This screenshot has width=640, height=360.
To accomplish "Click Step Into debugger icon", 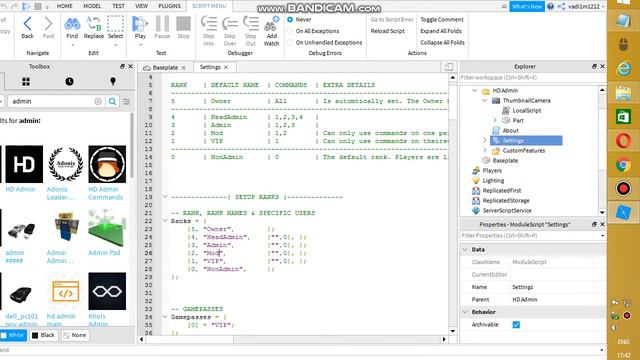I will [209, 24].
